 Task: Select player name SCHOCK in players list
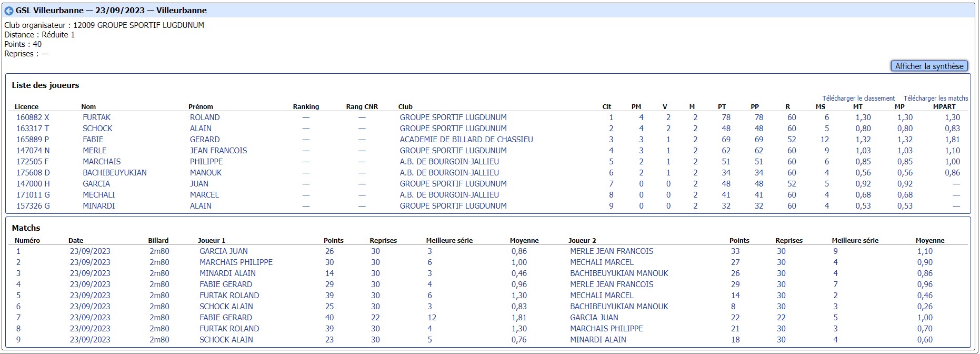point(97,129)
